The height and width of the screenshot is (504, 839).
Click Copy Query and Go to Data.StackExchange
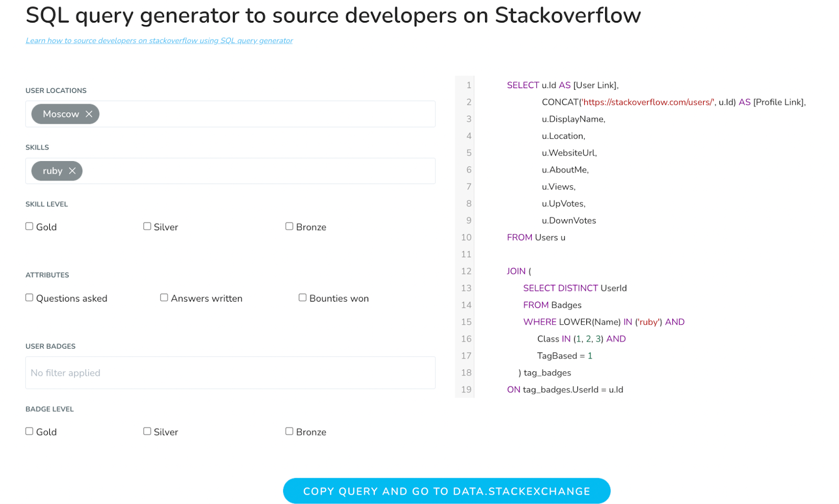447,491
